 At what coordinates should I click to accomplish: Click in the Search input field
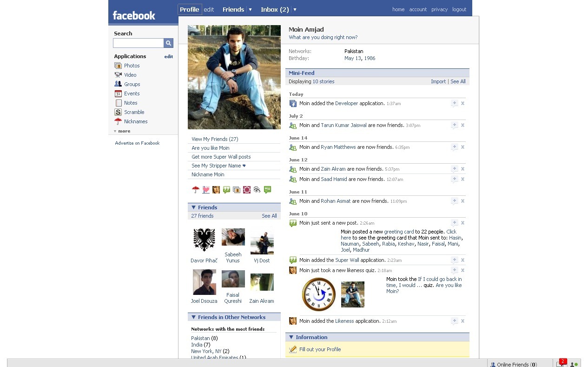click(139, 43)
